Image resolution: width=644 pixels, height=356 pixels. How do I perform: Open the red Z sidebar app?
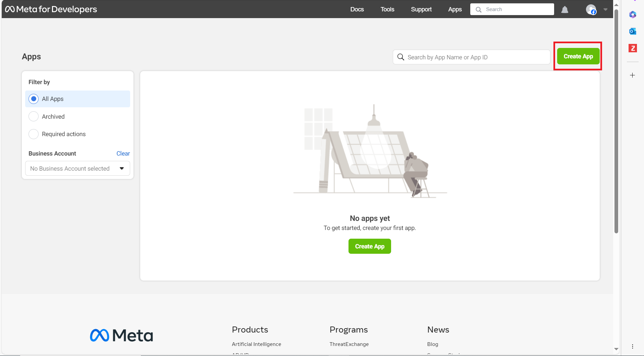pos(633,48)
